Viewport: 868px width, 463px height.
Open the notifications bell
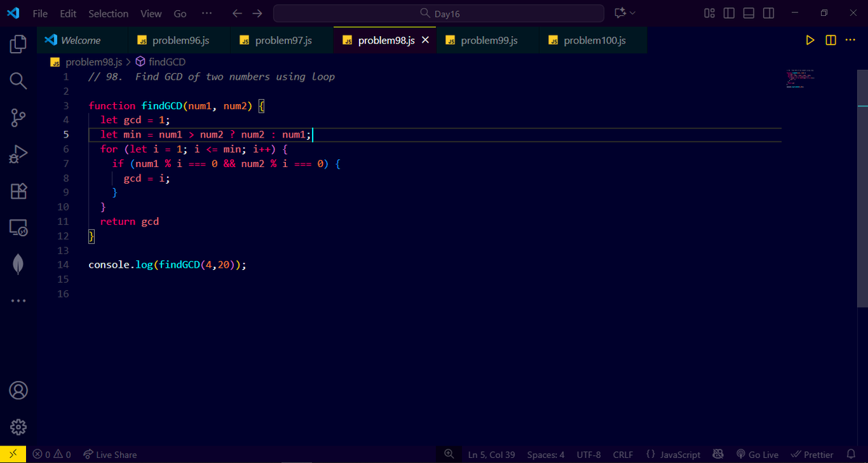coord(851,455)
